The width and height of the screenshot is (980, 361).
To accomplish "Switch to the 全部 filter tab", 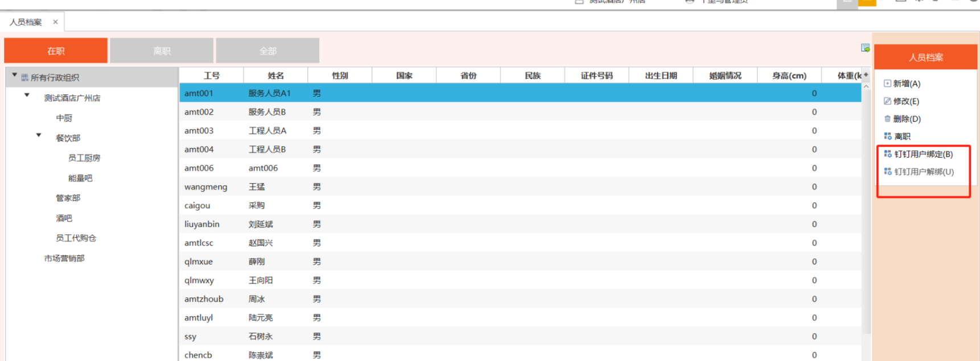I will (x=267, y=51).
